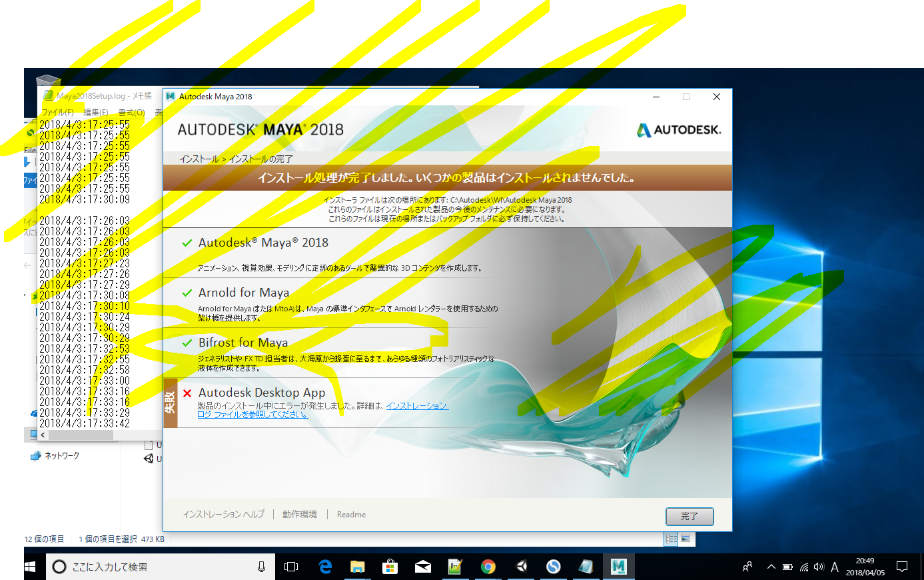This screenshot has width=924, height=580.
Task: Switch to Notepad window via taskbar icon
Action: [586, 567]
